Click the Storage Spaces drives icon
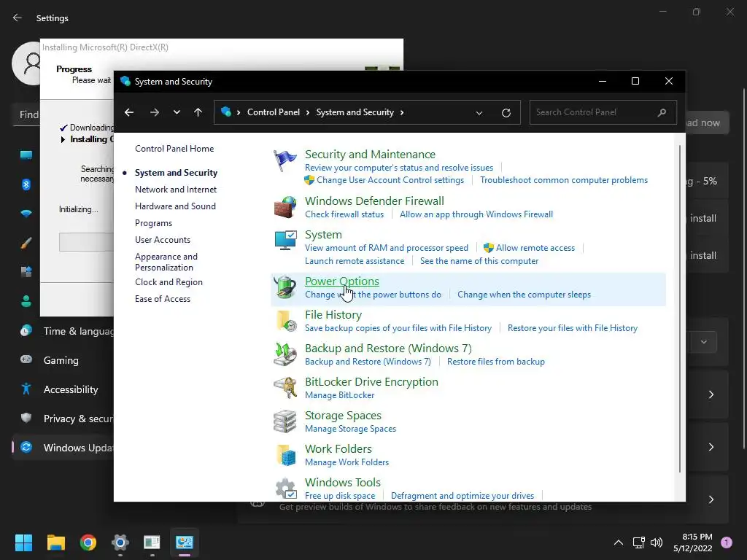Image resolution: width=747 pixels, height=560 pixels. [x=285, y=421]
